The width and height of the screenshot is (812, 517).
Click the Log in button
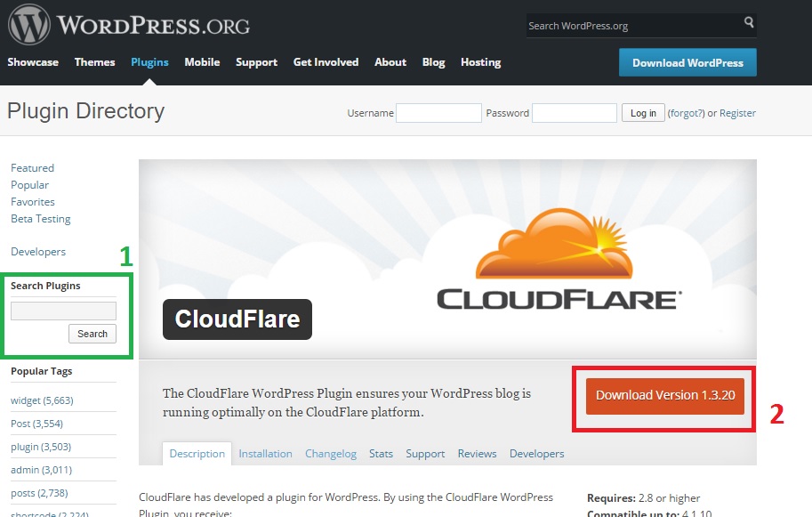coord(643,113)
